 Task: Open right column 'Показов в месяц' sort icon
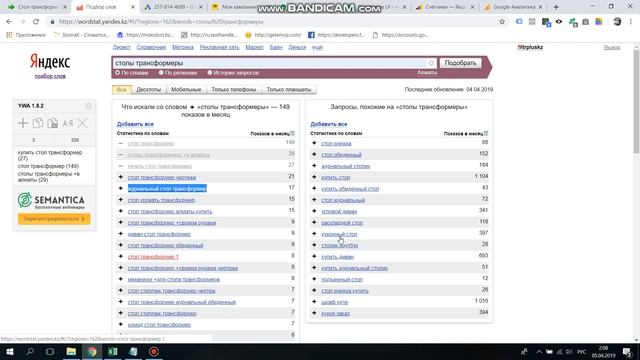pyautogui.click(x=486, y=133)
